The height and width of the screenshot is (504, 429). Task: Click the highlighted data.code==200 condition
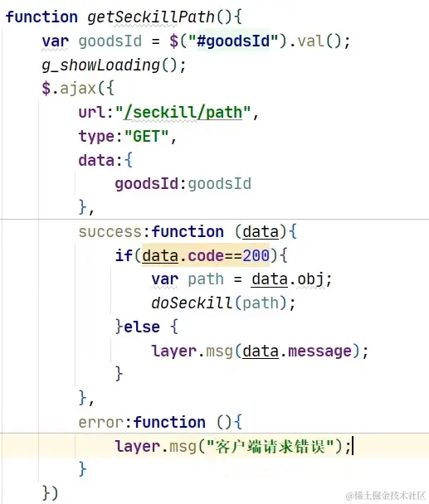coord(205,255)
